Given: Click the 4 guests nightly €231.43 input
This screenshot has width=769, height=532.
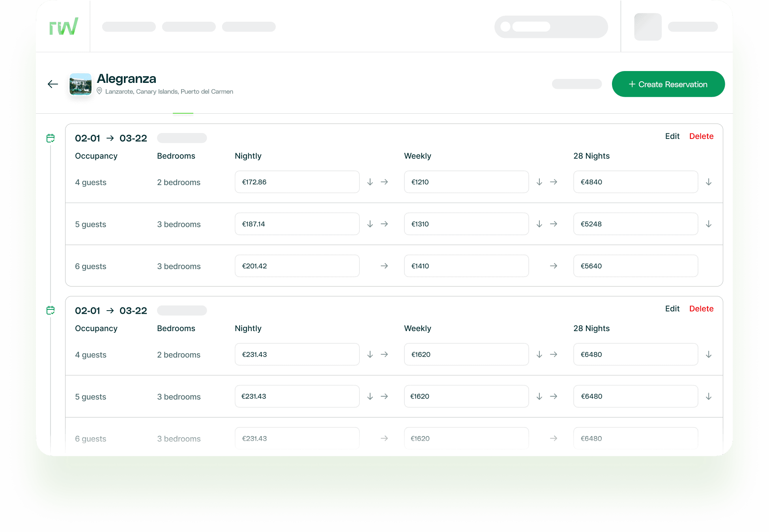Looking at the screenshot, I should coord(297,354).
